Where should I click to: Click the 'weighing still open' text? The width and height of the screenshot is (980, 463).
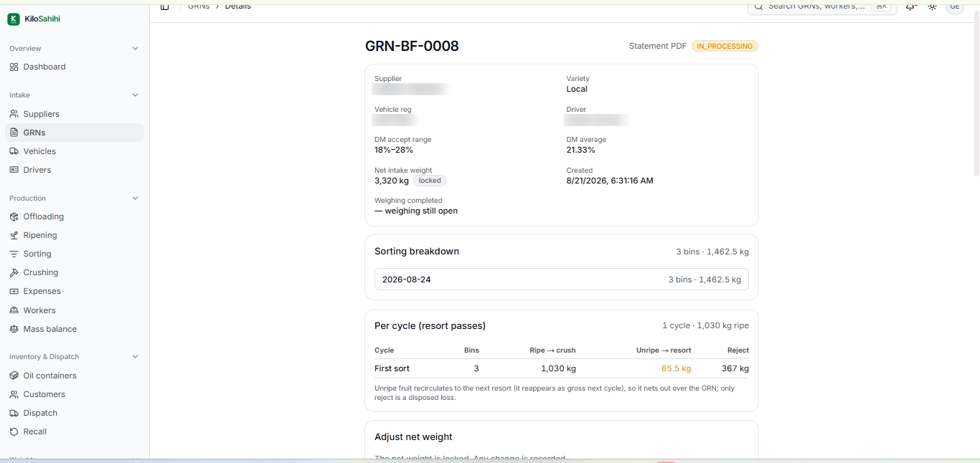[416, 211]
